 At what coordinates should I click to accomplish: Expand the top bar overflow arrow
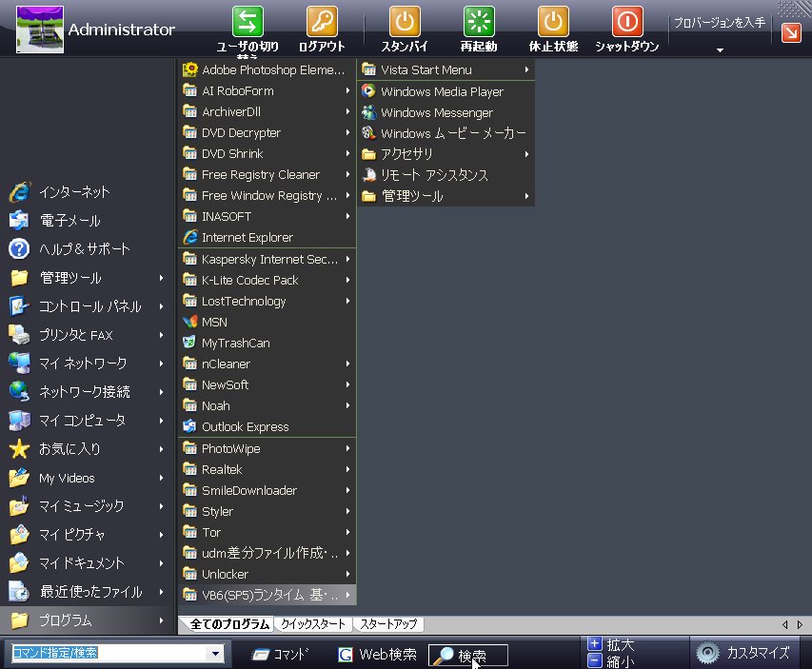click(x=720, y=50)
